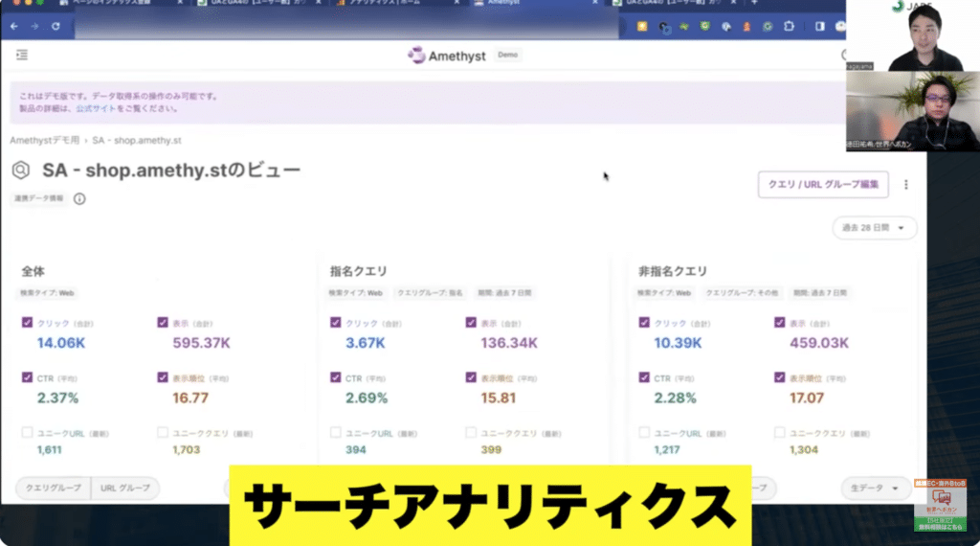Reload the page with the refresh icon
Viewport: 980px width, 546px height.
tap(56, 26)
